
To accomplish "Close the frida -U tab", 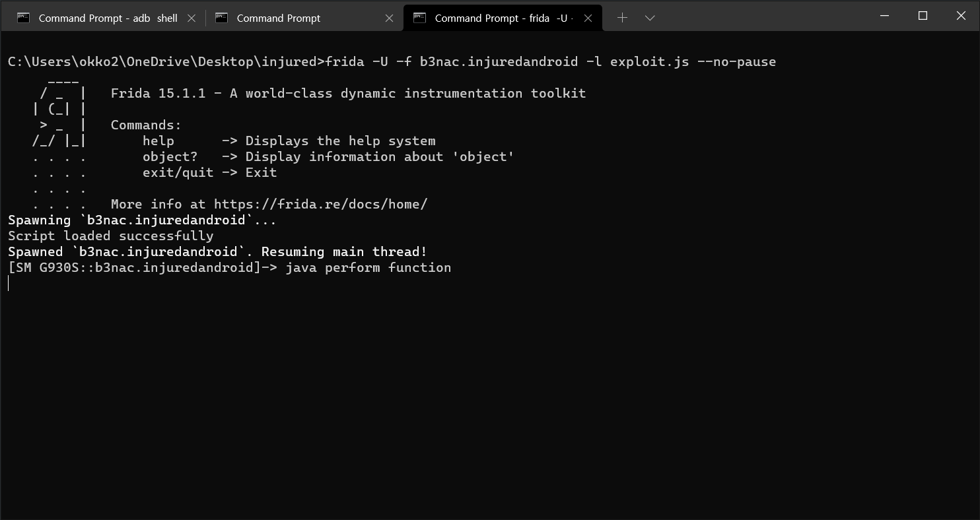I will coord(588,18).
